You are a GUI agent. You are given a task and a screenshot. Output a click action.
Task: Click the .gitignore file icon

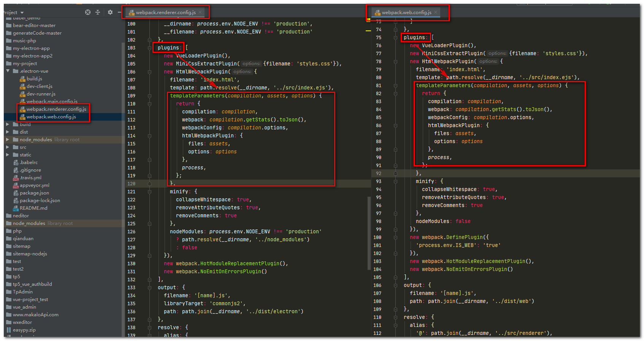point(16,170)
